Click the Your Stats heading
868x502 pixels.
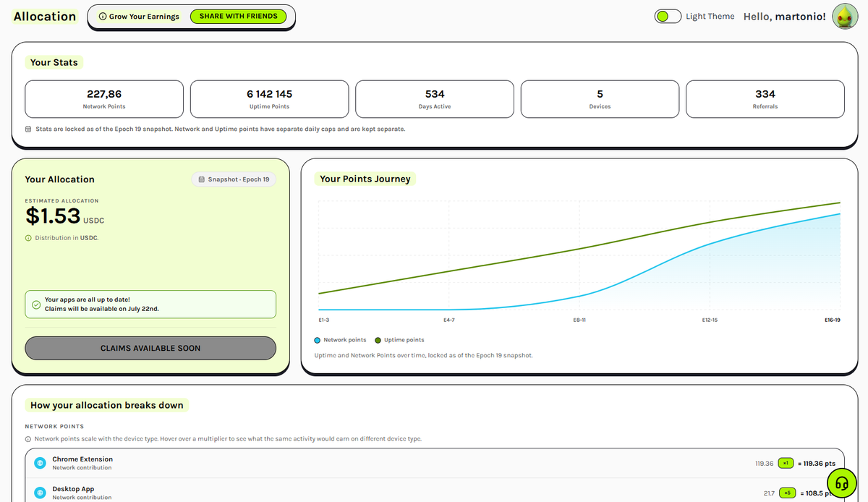[54, 62]
